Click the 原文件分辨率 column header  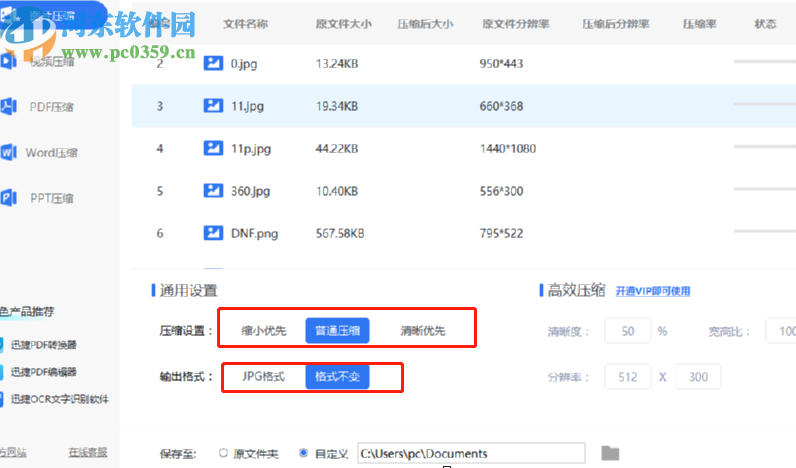(x=516, y=24)
